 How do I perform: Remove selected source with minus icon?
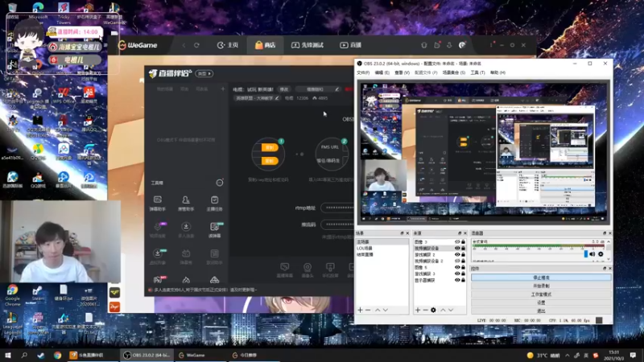(426, 311)
